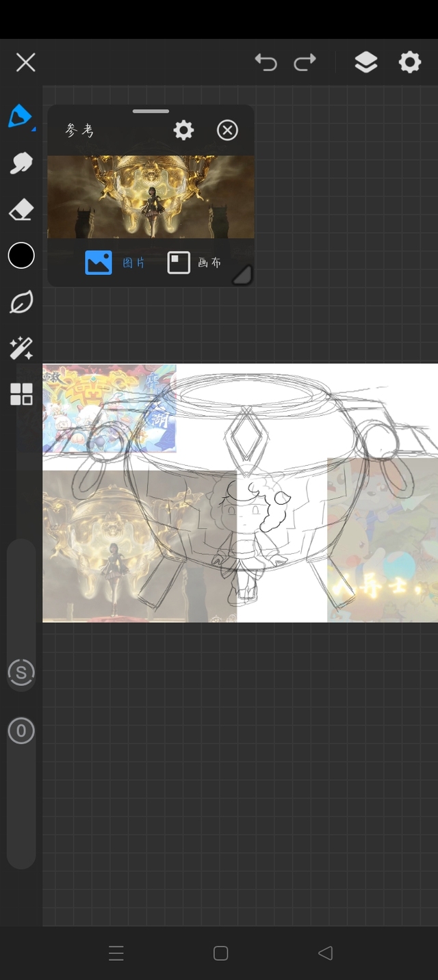
Task: Open the magic wand tool
Action: pyautogui.click(x=21, y=348)
